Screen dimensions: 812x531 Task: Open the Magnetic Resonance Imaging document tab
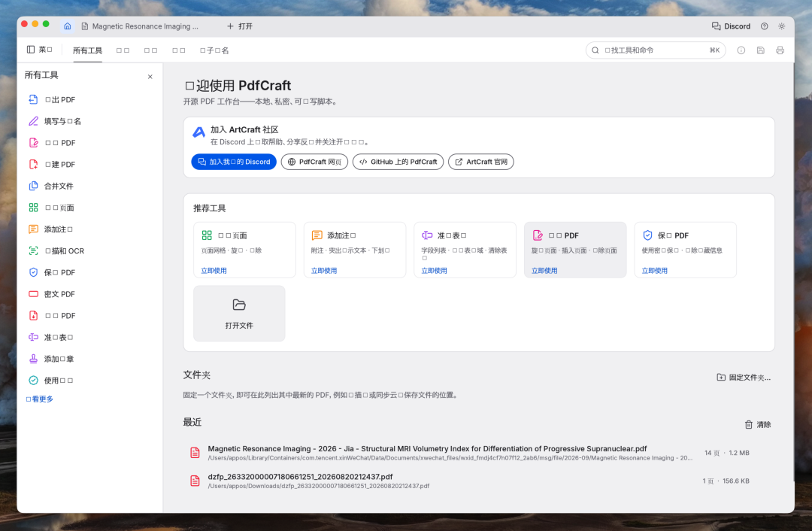(x=140, y=26)
